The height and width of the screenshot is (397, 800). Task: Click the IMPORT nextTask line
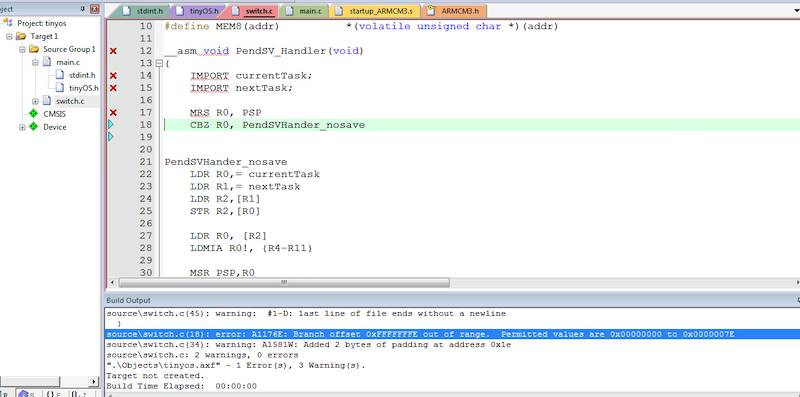pyautogui.click(x=242, y=88)
